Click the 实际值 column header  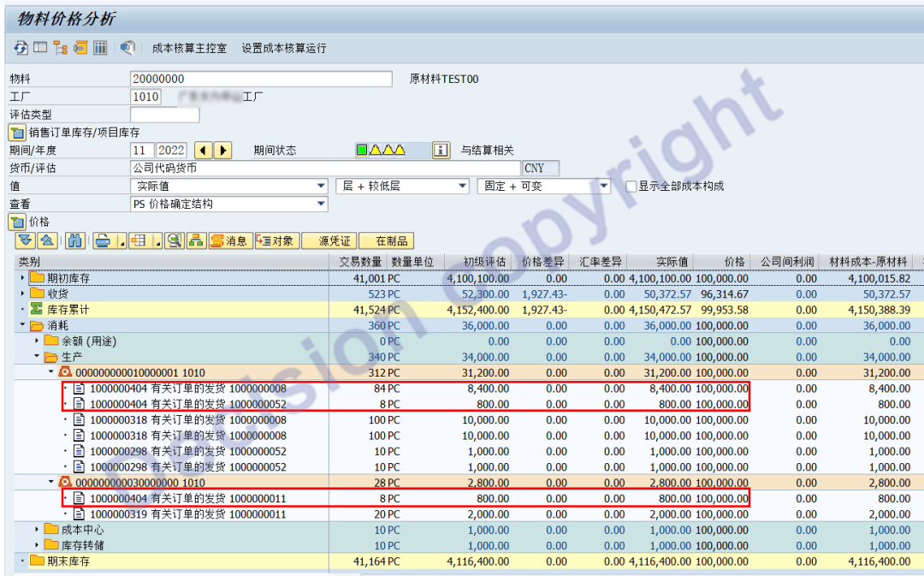pos(661,262)
